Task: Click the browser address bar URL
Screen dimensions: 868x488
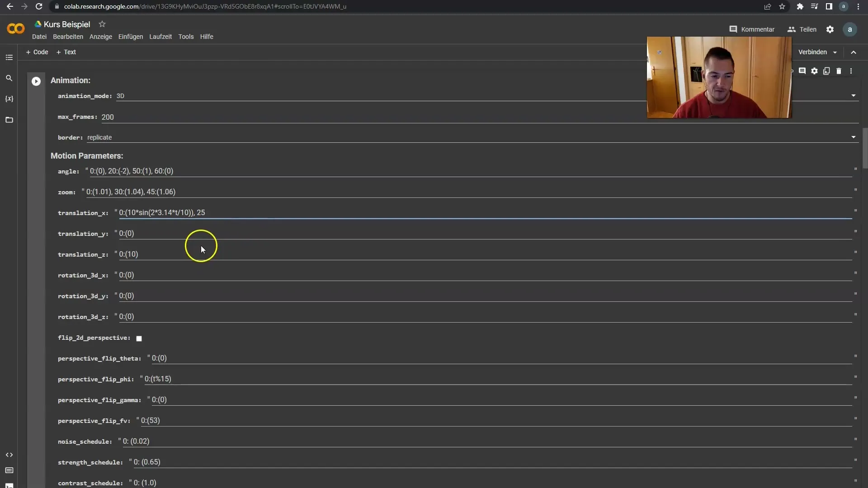Action: [205, 6]
